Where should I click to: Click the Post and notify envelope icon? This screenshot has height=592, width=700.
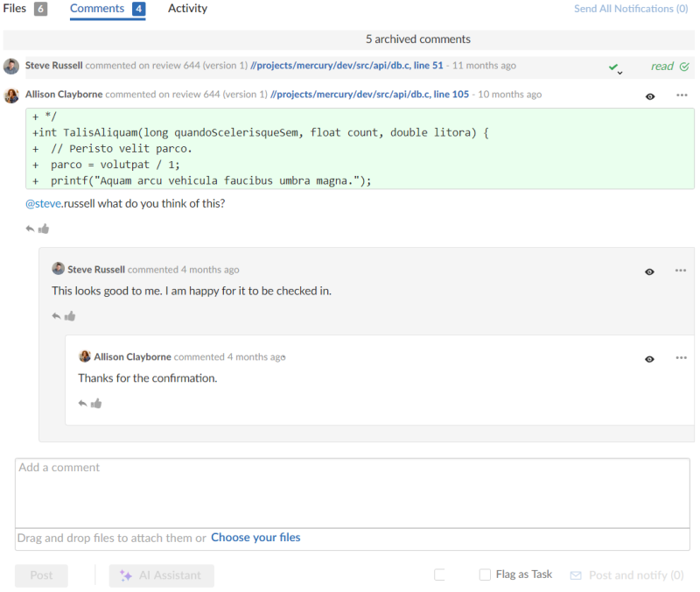576,575
